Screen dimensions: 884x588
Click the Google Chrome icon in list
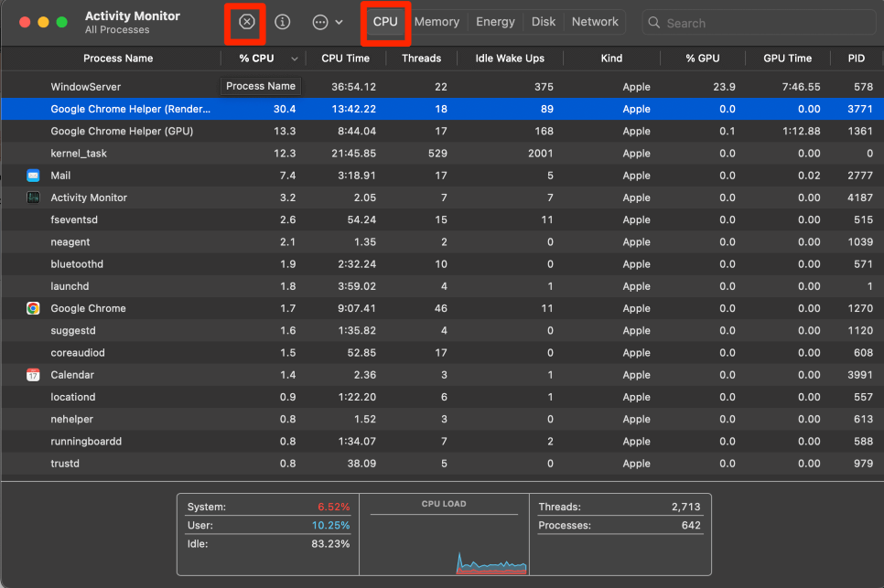[33, 308]
